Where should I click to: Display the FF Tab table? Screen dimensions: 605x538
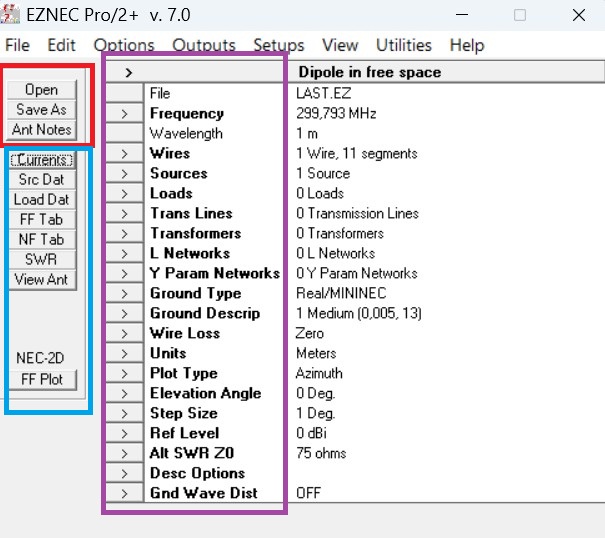[x=41, y=220]
